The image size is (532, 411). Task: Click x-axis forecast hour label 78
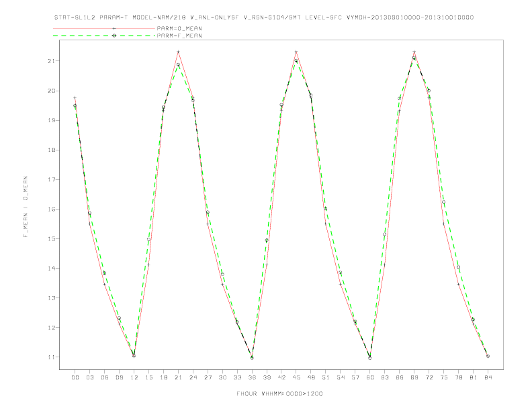458,377
